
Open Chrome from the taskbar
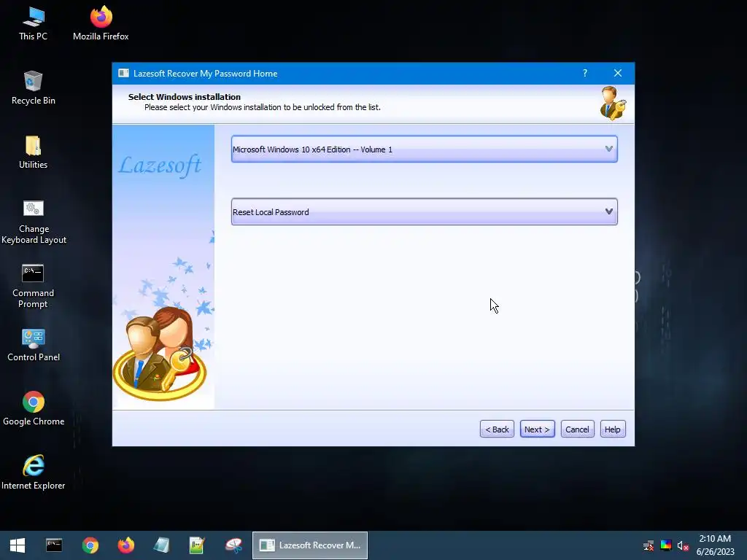click(90, 545)
